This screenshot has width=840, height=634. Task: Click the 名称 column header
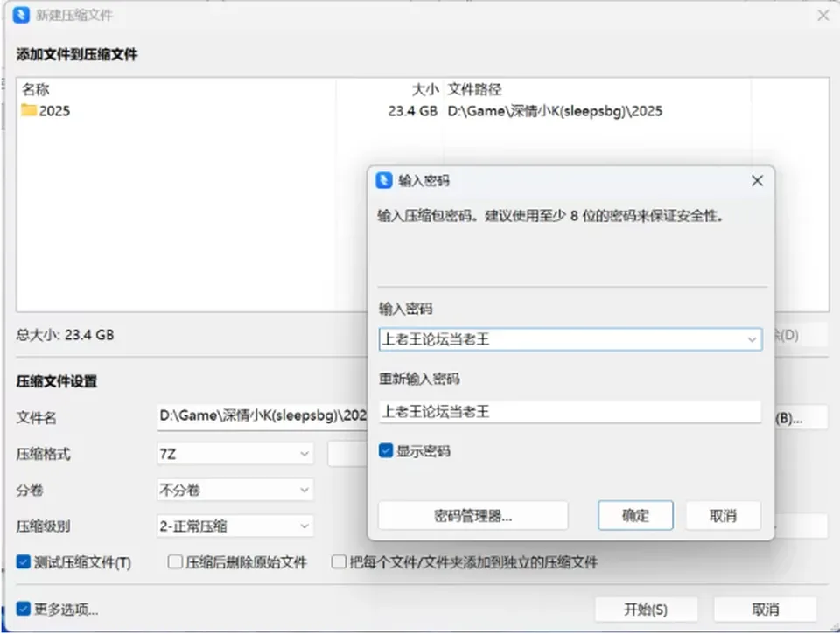(x=35, y=89)
